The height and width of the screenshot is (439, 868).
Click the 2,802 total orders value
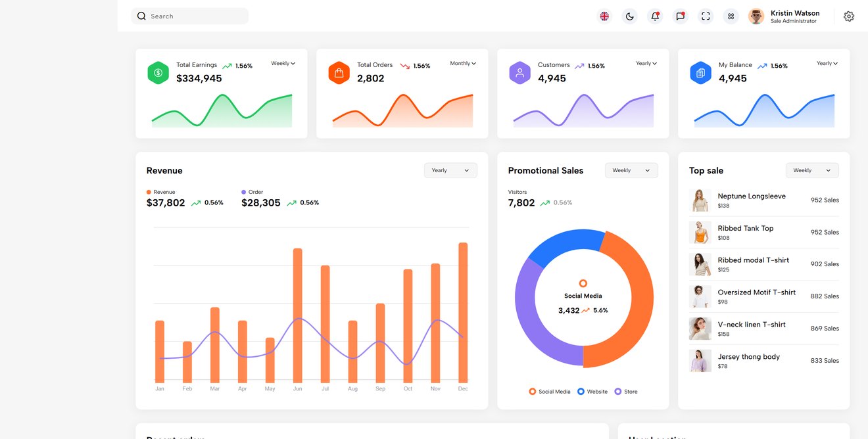(371, 78)
